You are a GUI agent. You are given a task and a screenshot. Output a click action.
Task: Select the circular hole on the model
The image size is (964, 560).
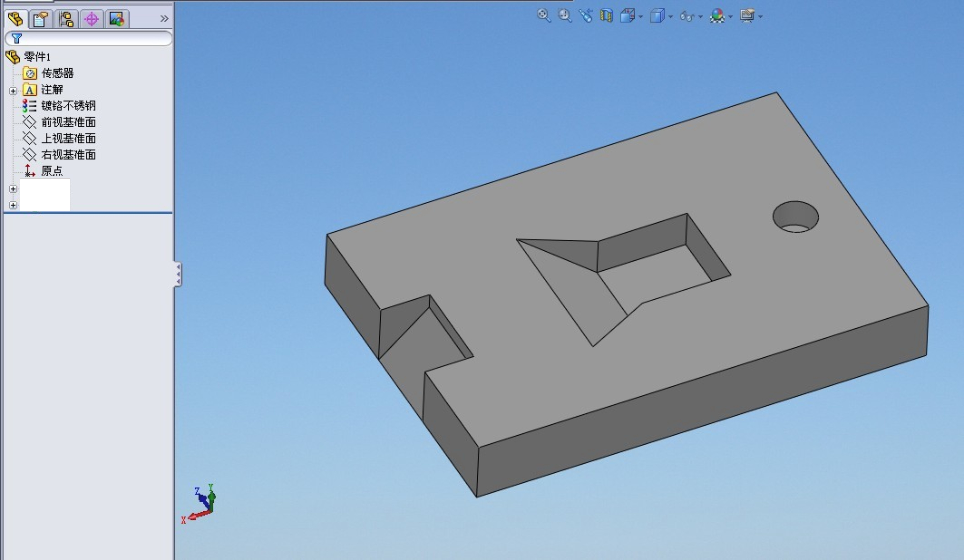796,217
